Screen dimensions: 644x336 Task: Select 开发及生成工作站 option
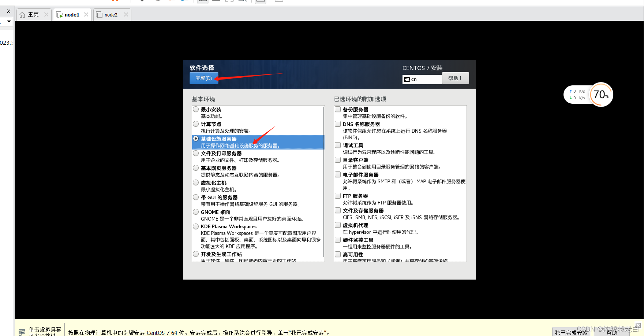[x=196, y=254]
